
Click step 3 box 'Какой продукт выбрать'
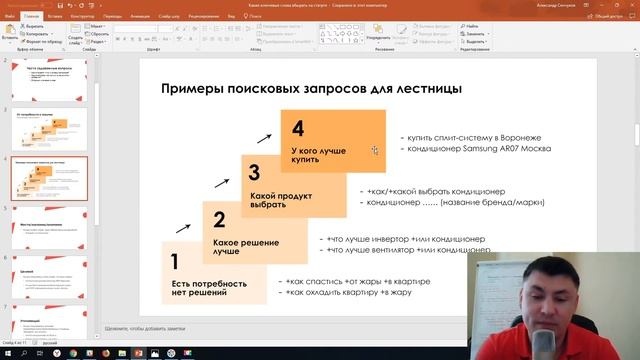pyautogui.click(x=294, y=186)
